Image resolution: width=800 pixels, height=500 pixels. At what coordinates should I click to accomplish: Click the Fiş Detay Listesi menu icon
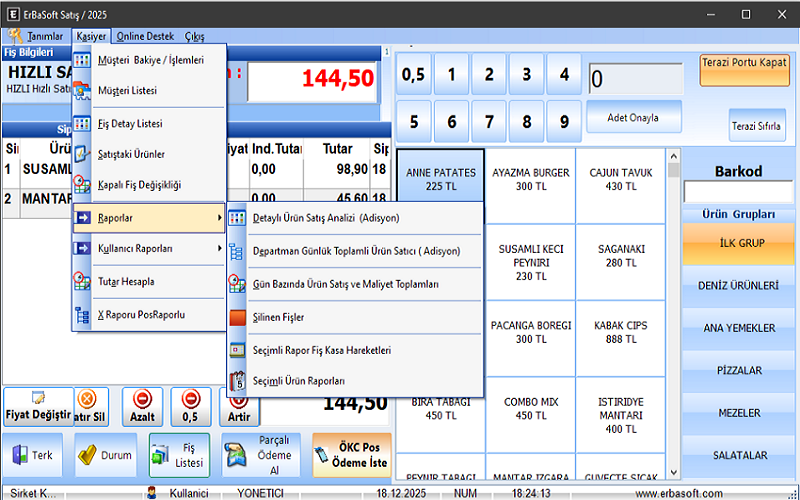point(84,124)
